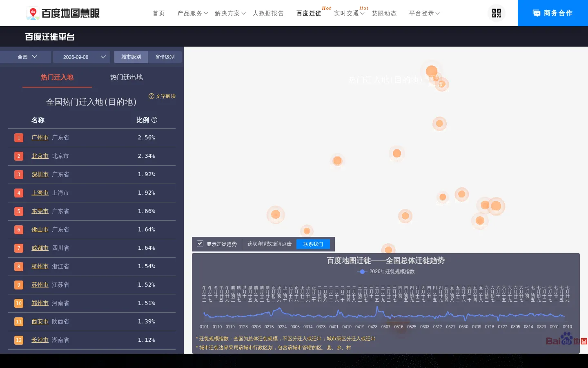Expand the 平台登录 menu
Viewport: 588px width, 368px height.
(425, 13)
